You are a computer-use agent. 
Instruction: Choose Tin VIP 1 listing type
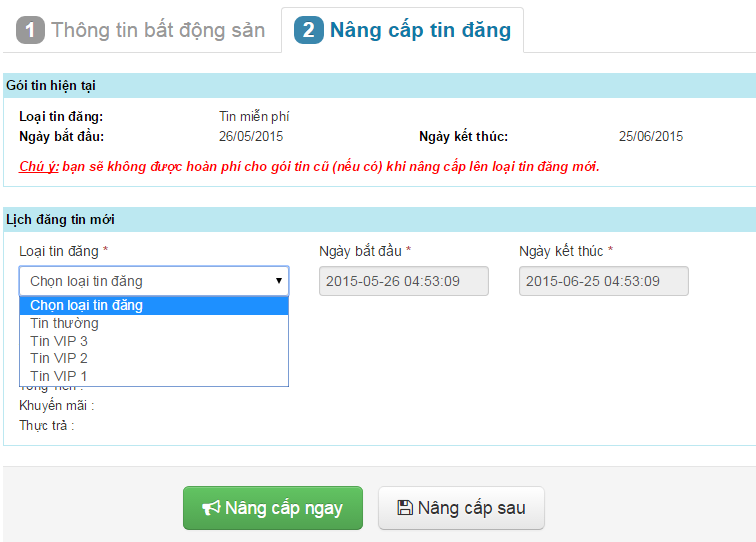[x=59, y=376]
